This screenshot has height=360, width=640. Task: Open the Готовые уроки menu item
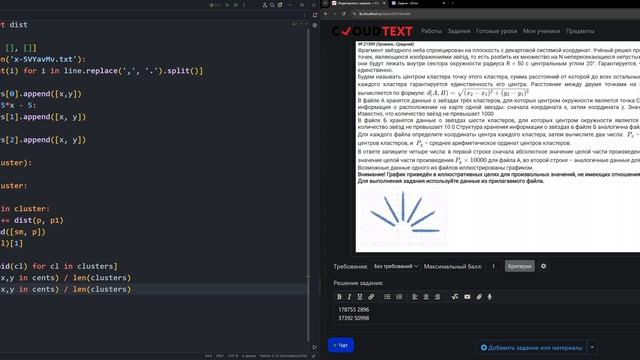point(496,31)
